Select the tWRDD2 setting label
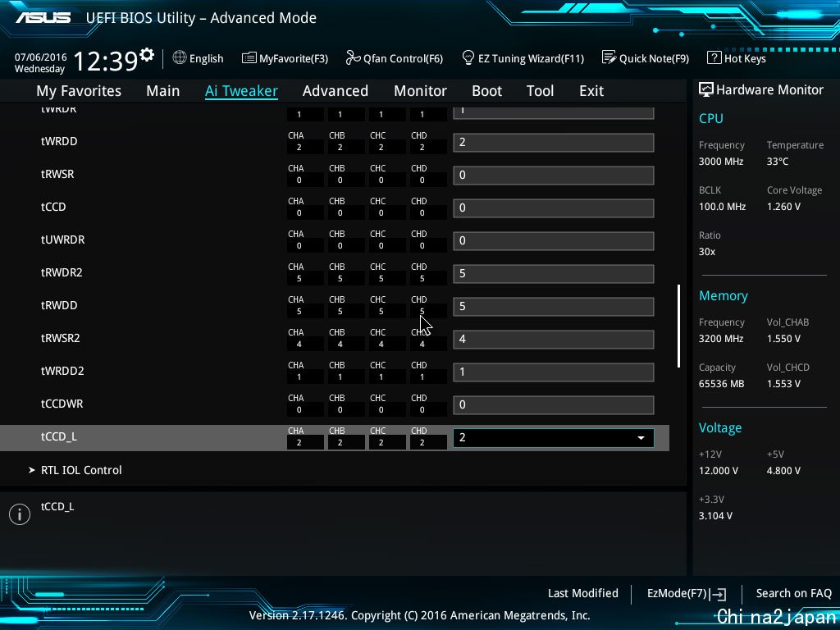This screenshot has width=840, height=630. tap(62, 371)
